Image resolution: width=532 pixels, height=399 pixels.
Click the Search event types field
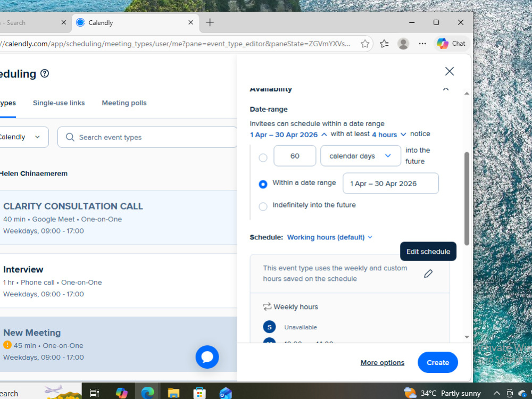click(x=147, y=137)
